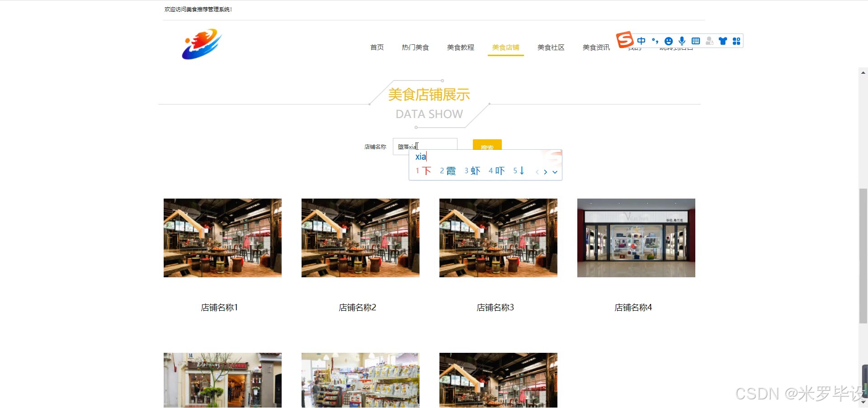Open the 店铺名称1 shop thumbnail
Viewport: 868px width, 408px height.
(222, 238)
